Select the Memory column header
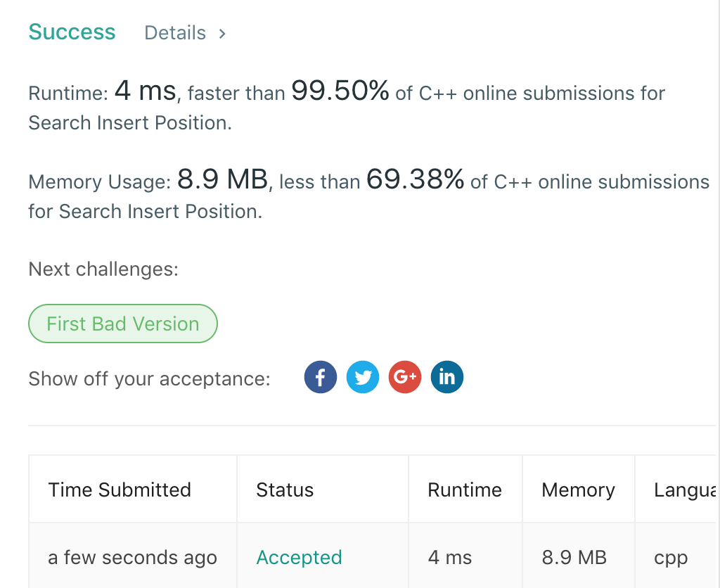The height and width of the screenshot is (588, 720). (x=578, y=490)
